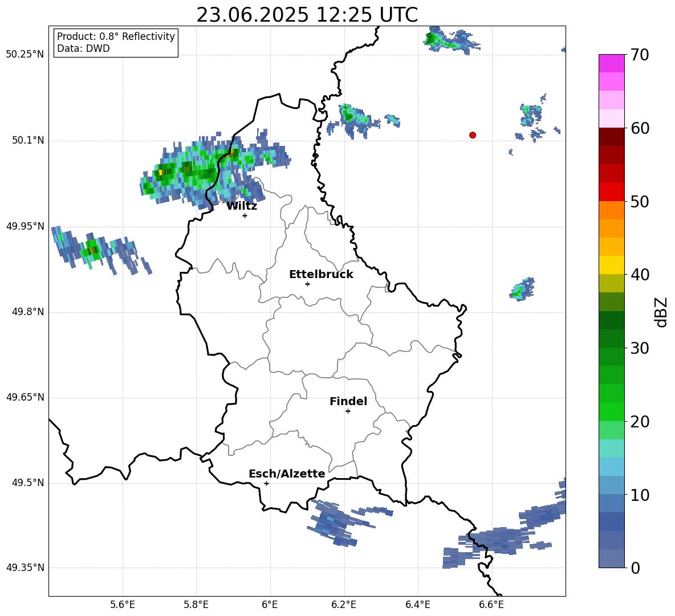Click the yellow colorbar segment at 40
The image size is (675, 616).
coord(611,265)
